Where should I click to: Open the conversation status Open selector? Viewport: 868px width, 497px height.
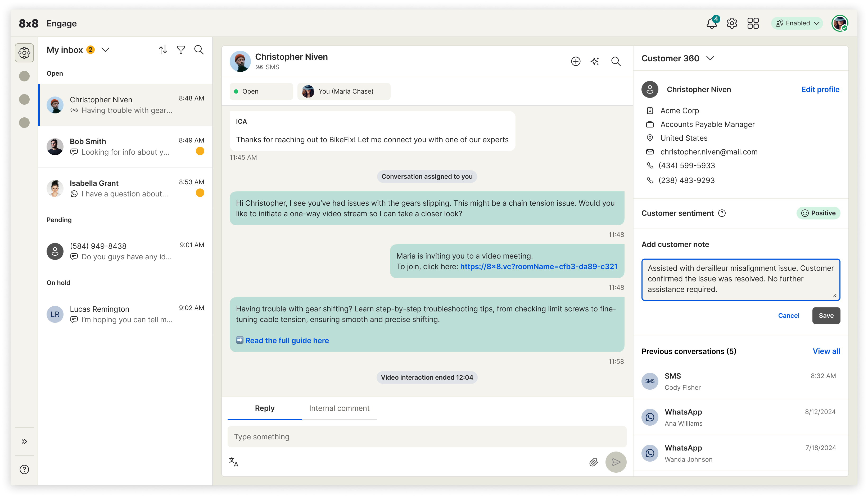(x=261, y=91)
